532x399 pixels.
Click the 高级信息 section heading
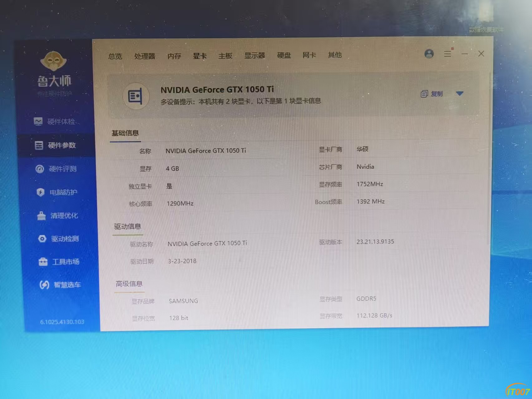pos(129,284)
